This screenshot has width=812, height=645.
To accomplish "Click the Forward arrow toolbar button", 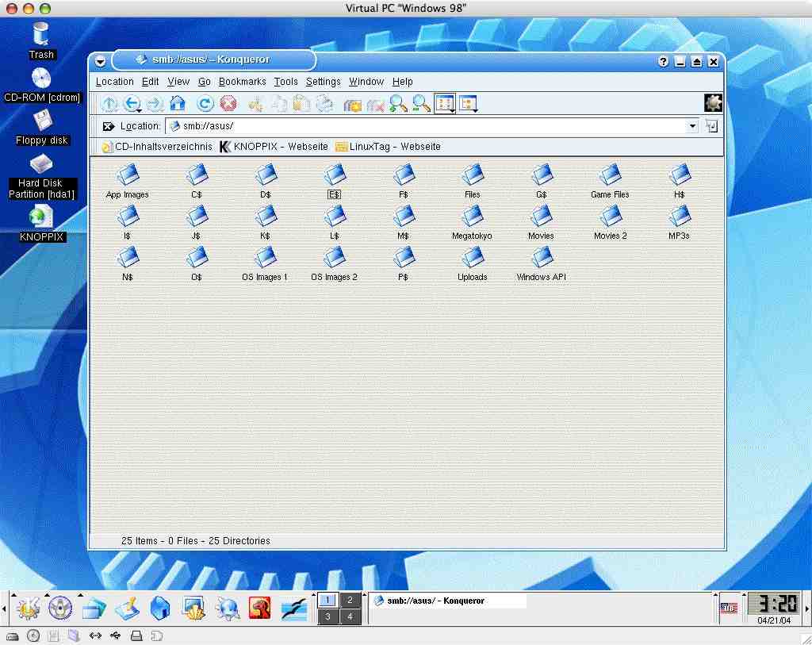I will [155, 104].
